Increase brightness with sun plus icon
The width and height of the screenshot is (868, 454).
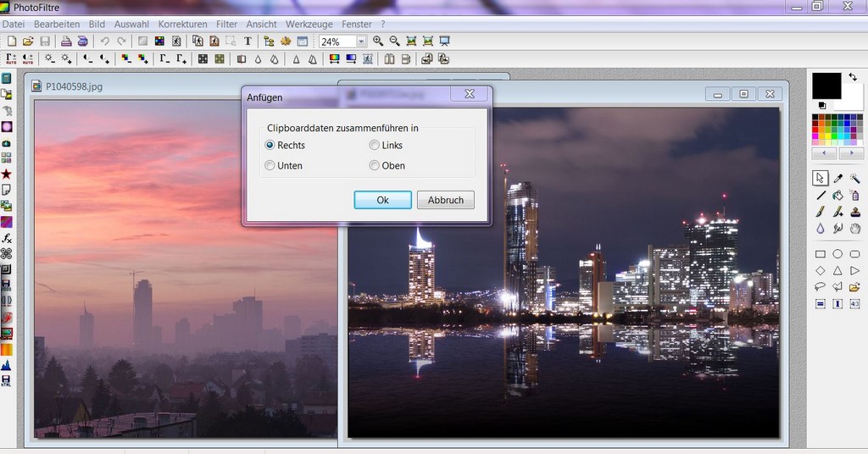[x=66, y=58]
